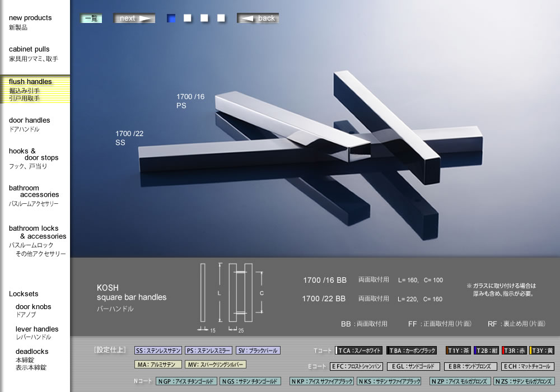
Task: Select TCA snow white finish
Action: coord(358,351)
